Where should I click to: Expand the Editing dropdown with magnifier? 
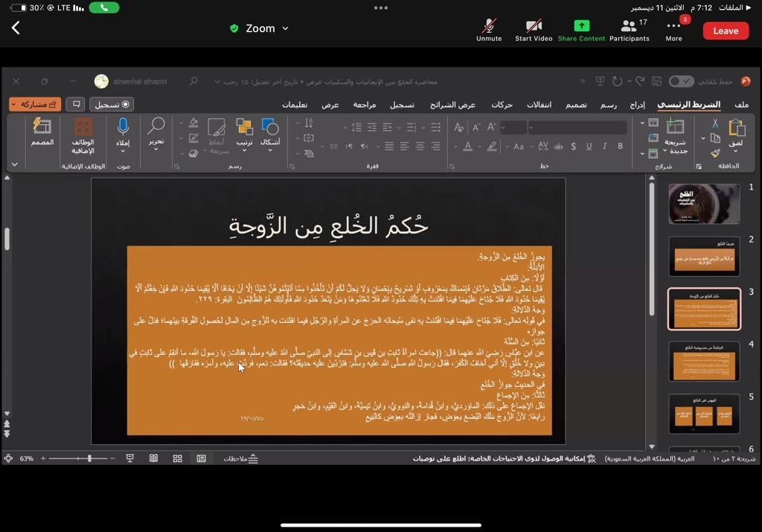tap(156, 150)
